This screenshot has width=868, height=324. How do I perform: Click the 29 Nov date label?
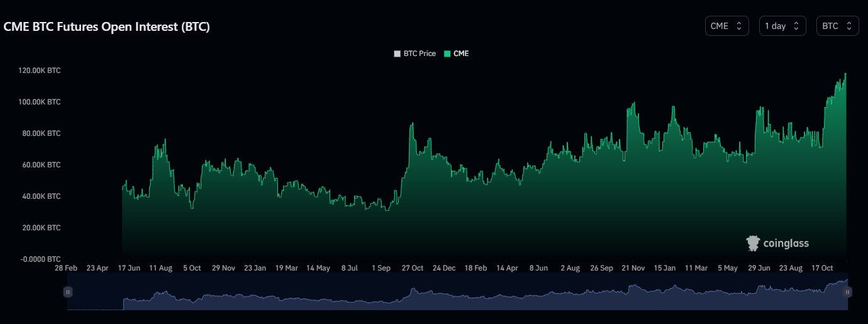223,268
